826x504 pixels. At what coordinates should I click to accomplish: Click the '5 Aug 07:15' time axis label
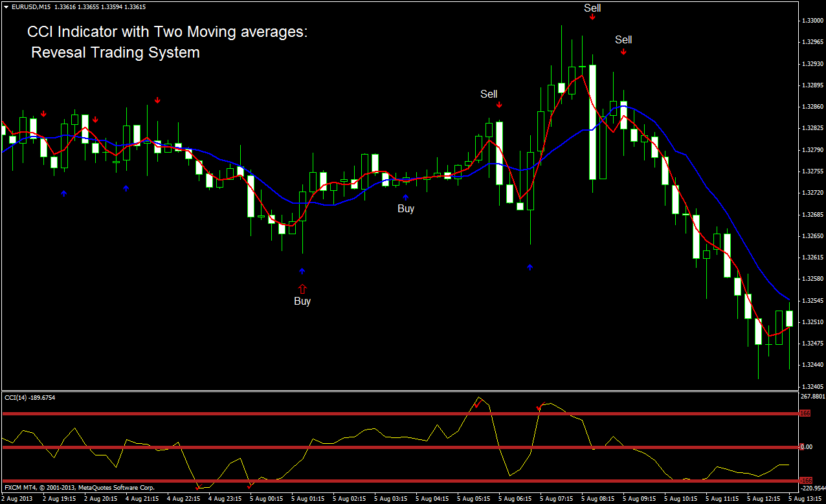[557, 499]
